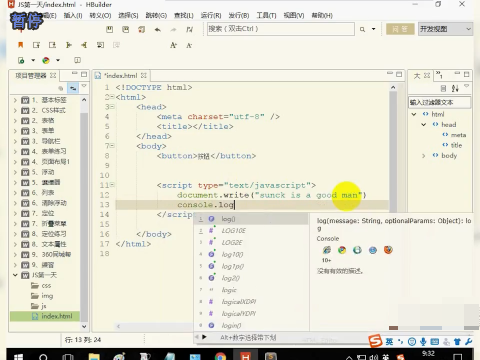Fold the head tag at line 3
Image resolution: width=480 pixels, height=360 pixels.
[112, 107]
